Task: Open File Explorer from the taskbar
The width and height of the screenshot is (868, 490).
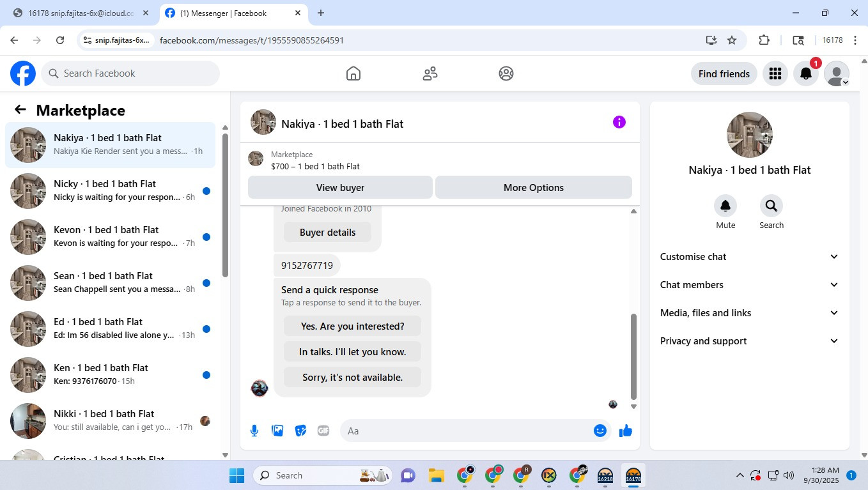Action: pyautogui.click(x=436, y=475)
